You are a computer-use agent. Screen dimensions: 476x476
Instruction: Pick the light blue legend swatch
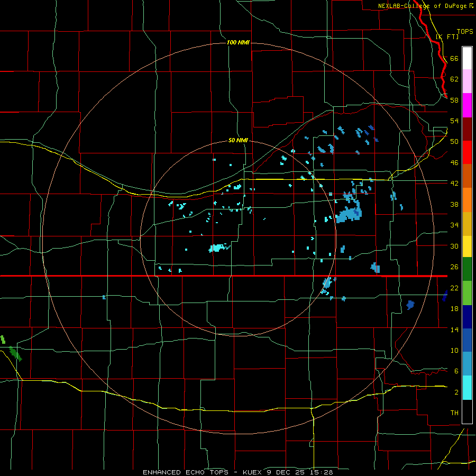click(x=467, y=364)
